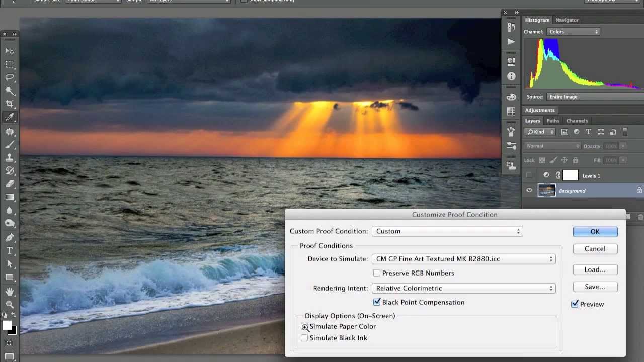The height and width of the screenshot is (362, 644).
Task: Open the layer Kind filter dropdown
Action: pos(540,132)
